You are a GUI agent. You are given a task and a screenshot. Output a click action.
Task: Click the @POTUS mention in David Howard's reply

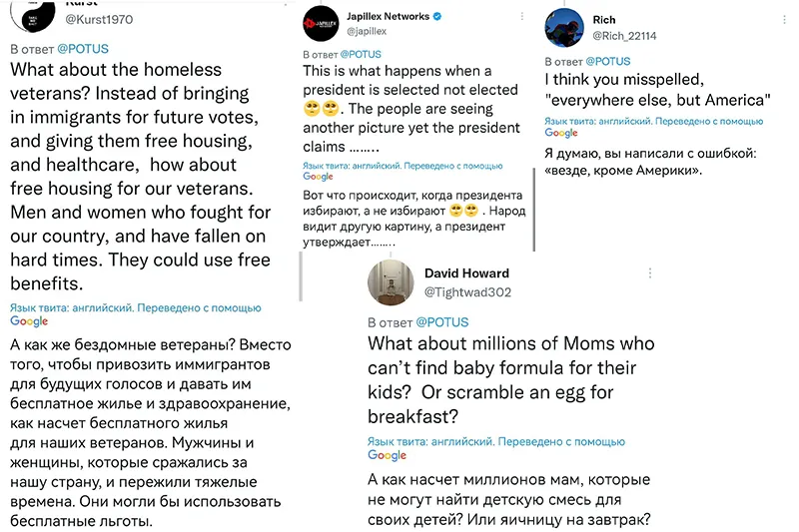(441, 322)
